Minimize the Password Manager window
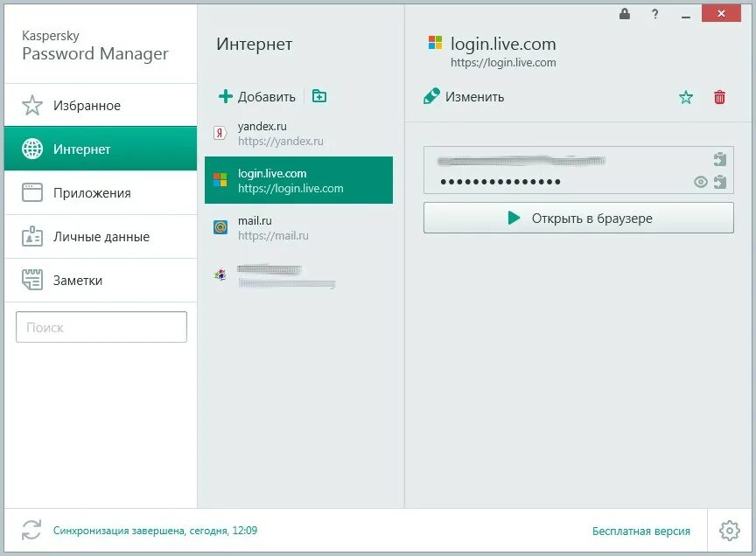This screenshot has height=556, width=756. point(686,16)
